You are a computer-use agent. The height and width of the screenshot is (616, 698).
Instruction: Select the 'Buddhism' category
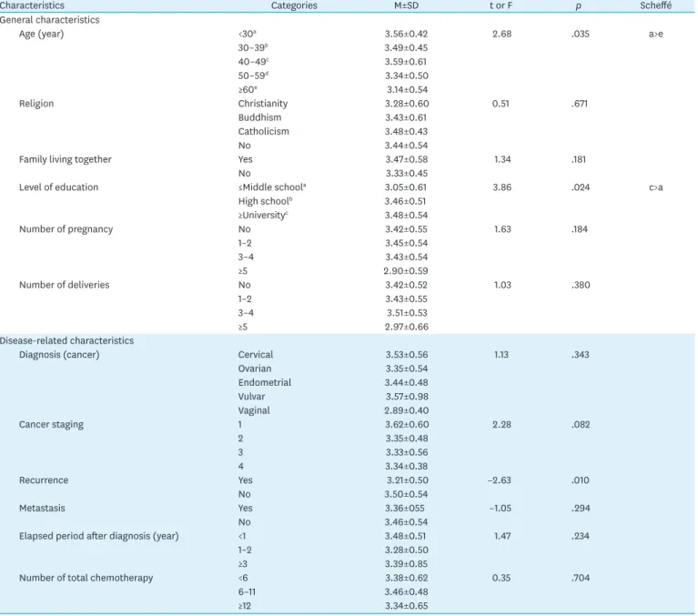259,117
